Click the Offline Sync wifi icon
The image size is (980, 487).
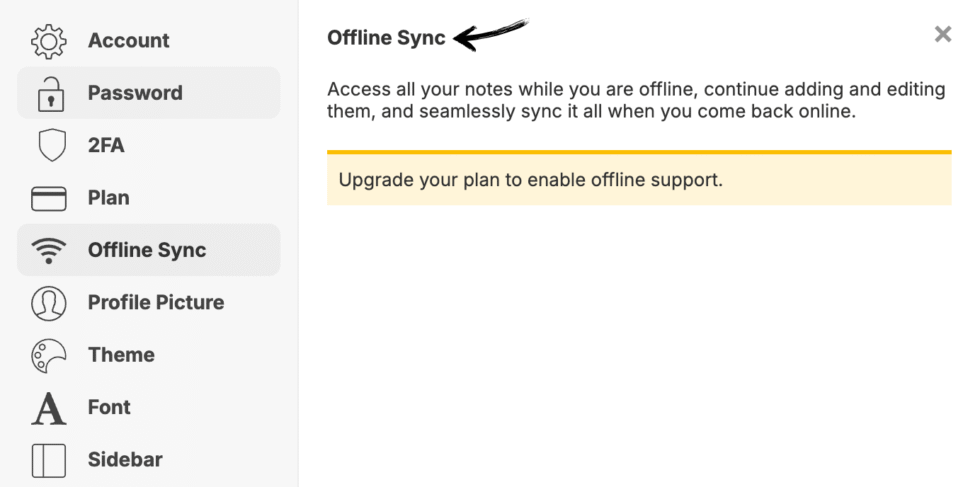(49, 251)
